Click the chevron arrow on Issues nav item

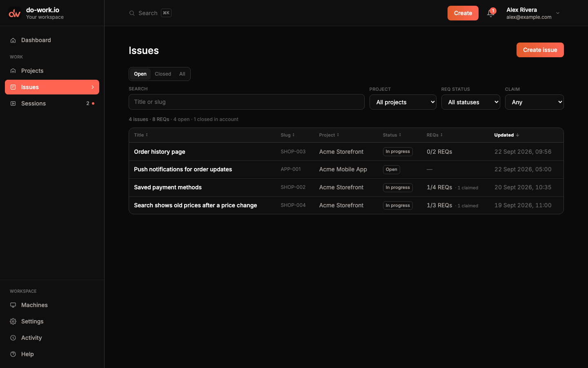tap(93, 87)
